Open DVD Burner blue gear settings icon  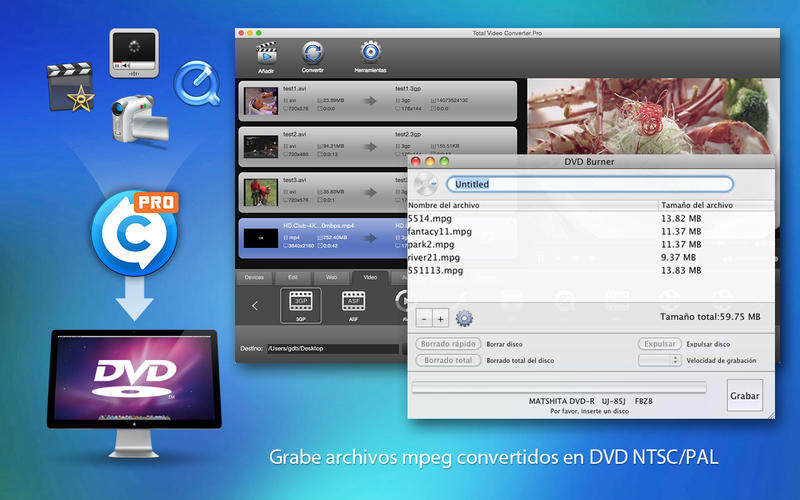pos(464,318)
